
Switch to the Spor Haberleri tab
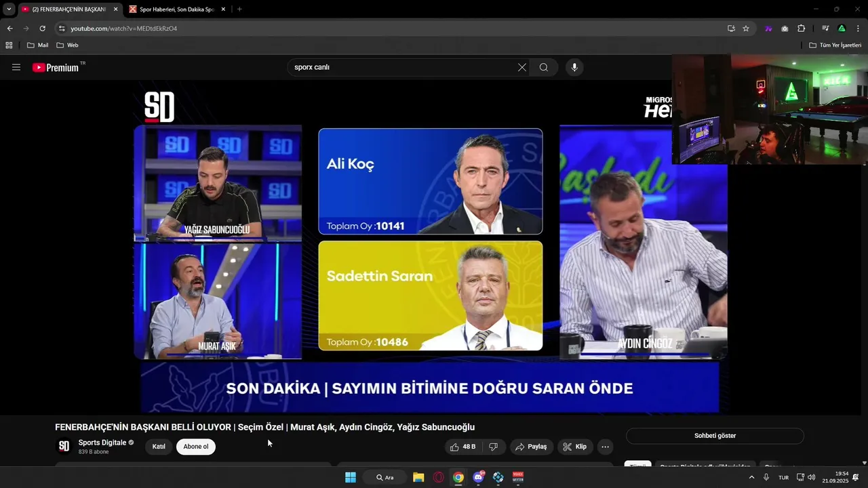[x=176, y=9]
